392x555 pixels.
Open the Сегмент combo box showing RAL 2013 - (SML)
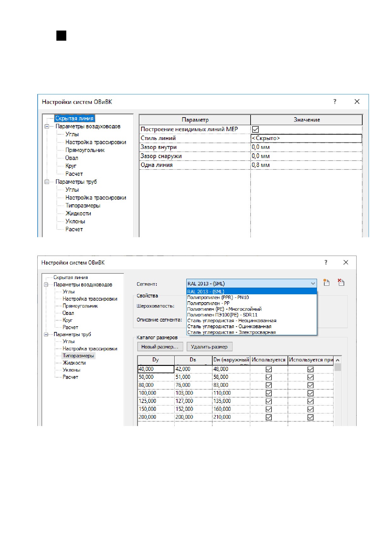252,283
